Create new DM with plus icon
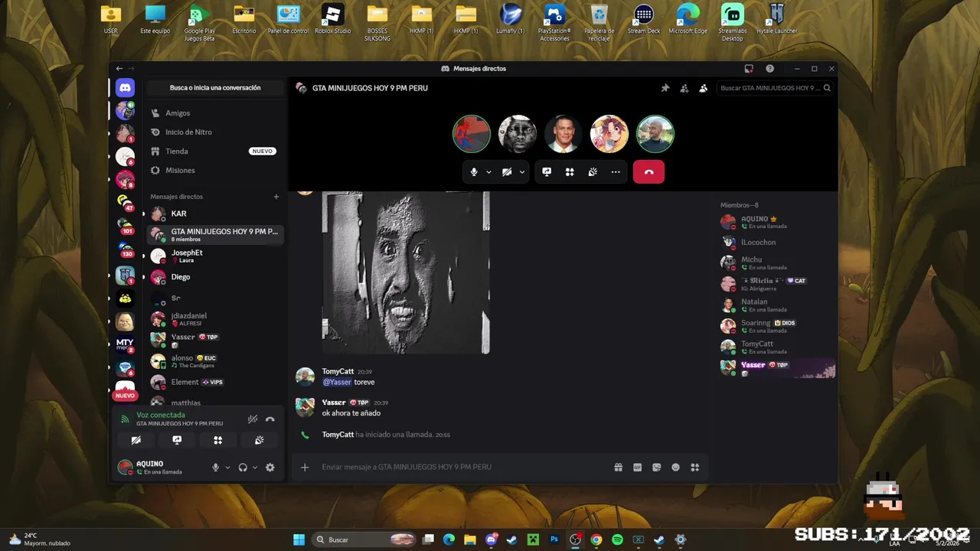The height and width of the screenshot is (551, 980). click(276, 197)
